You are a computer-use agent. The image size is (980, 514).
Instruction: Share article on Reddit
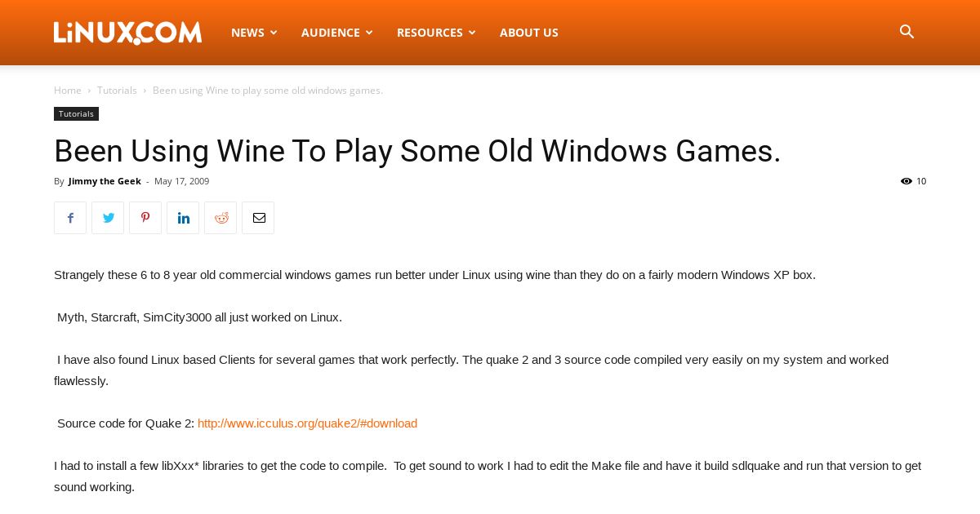[220, 218]
